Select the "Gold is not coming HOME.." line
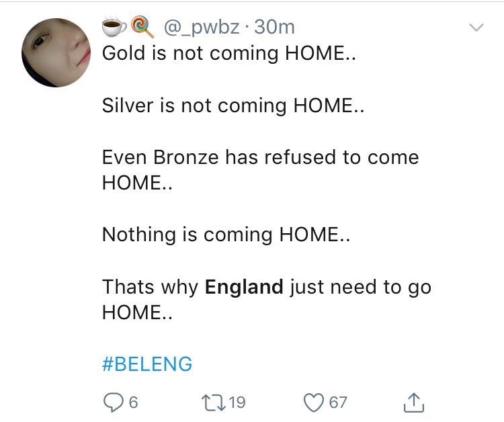 228,53
